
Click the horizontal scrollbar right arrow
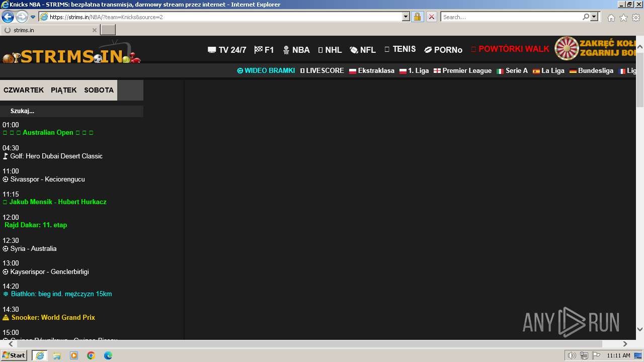pyautogui.click(x=625, y=344)
